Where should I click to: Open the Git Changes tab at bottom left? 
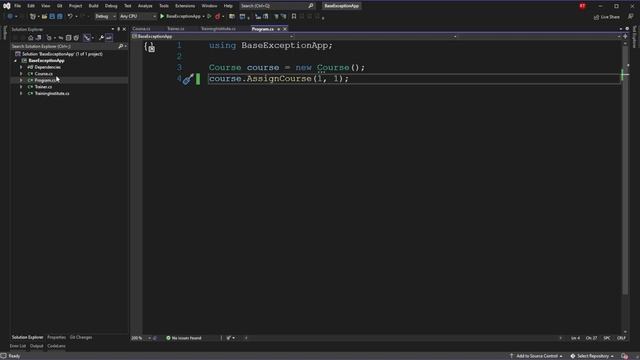point(81,337)
